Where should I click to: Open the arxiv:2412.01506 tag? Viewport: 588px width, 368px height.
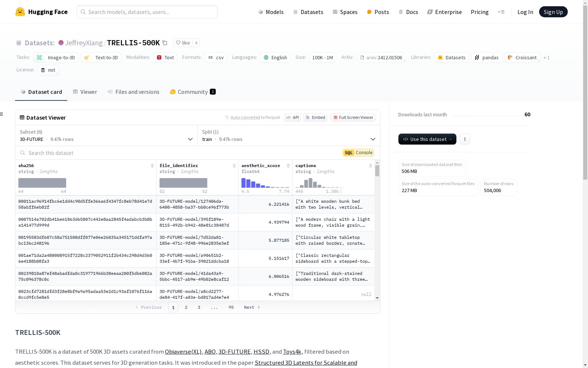381,57
